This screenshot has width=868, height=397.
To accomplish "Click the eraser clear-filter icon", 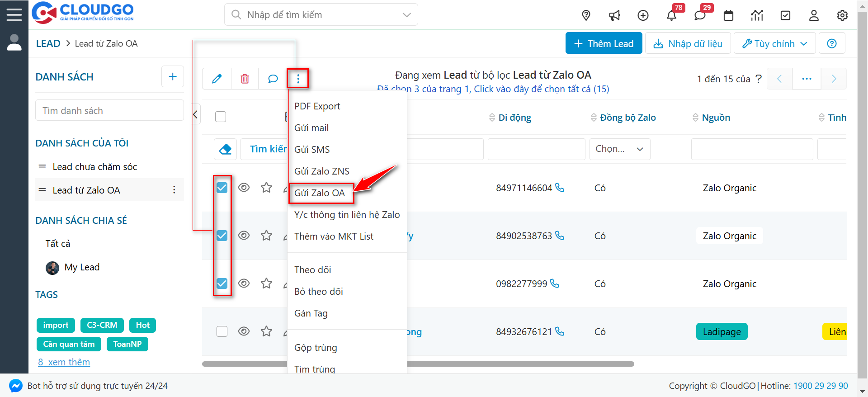I will click(x=225, y=149).
